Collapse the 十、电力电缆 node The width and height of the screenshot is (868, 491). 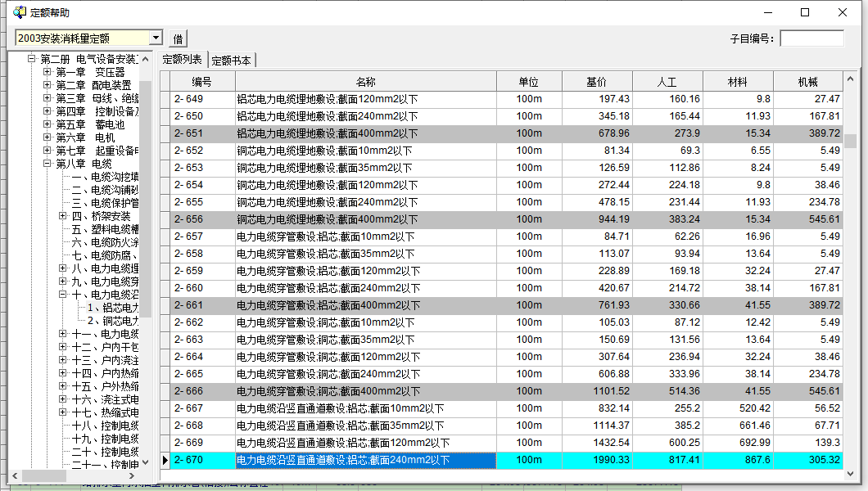(62, 295)
